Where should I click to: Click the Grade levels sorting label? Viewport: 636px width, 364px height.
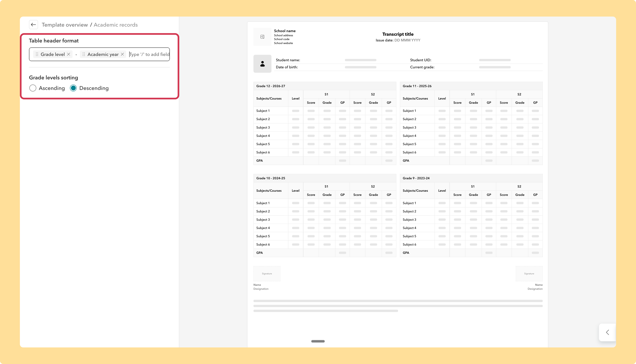[x=54, y=78]
